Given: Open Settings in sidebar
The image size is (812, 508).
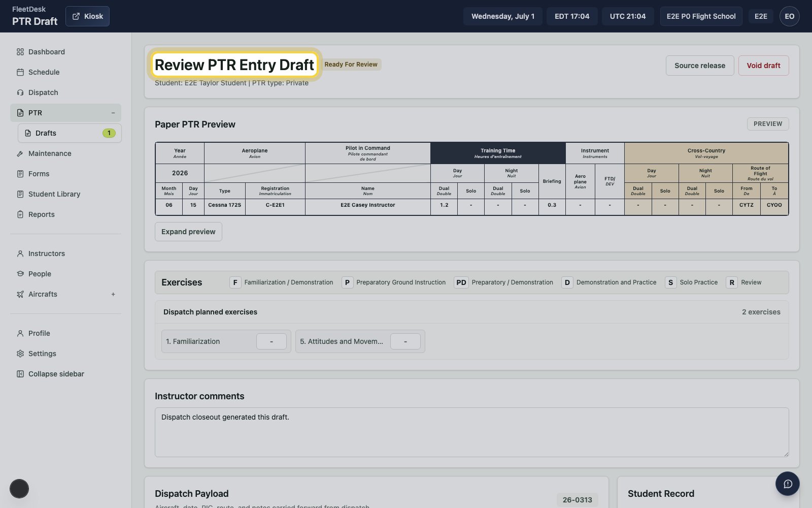Looking at the screenshot, I should (66, 354).
